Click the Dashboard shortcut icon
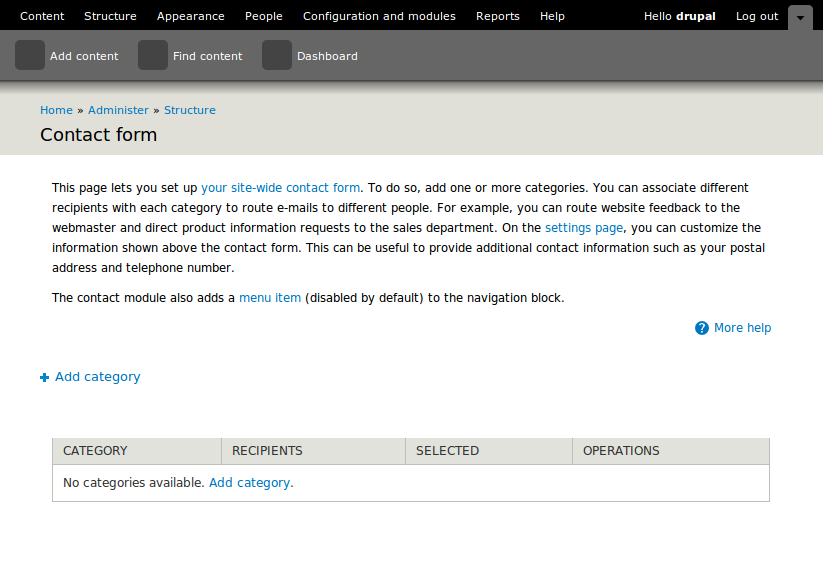Screen dimensions: 823x588 pyautogui.click(x=277, y=56)
